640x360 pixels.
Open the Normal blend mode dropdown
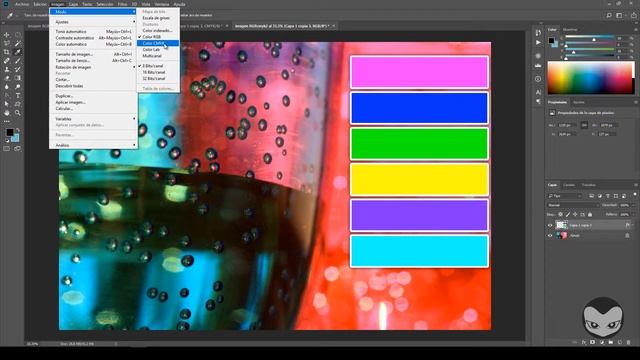coord(572,205)
